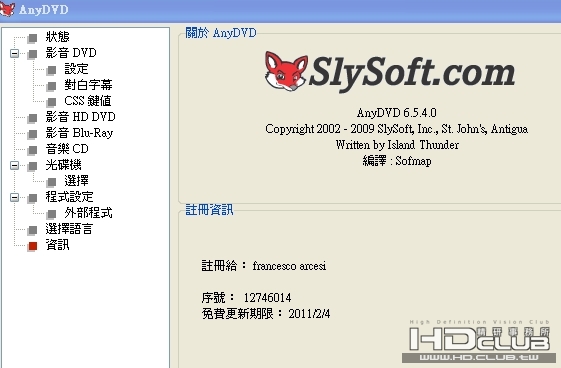Viewport: 561px width, 368px height.
Task: Click the red icon beside 資訊
Action: 33,246
